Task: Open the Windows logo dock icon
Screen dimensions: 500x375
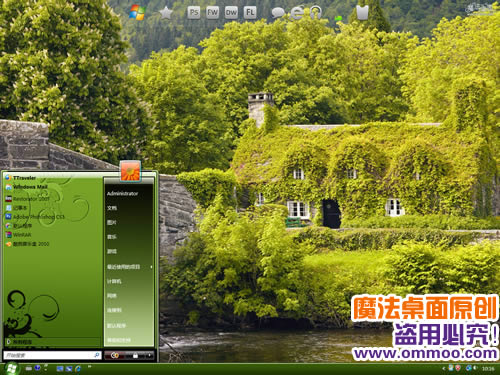Action: (137, 12)
